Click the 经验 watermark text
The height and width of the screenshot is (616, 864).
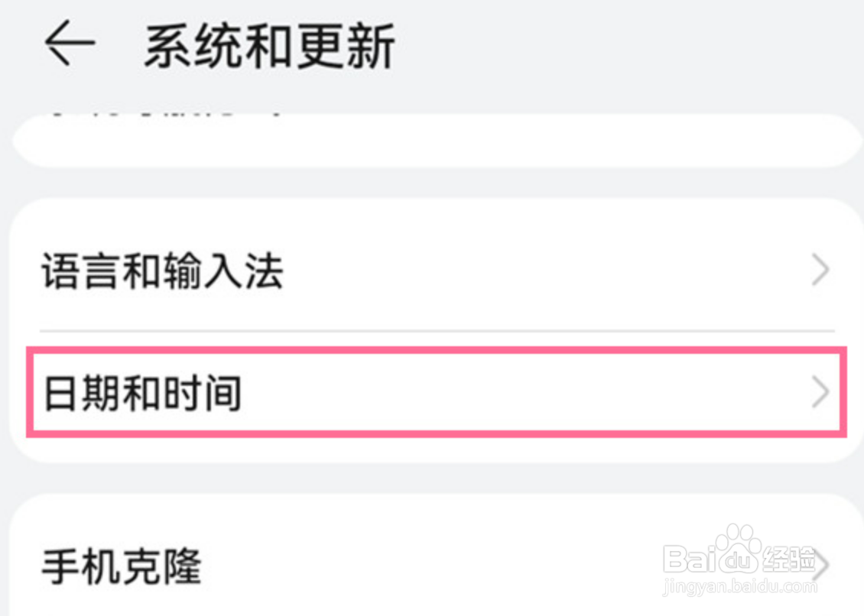[788, 562]
